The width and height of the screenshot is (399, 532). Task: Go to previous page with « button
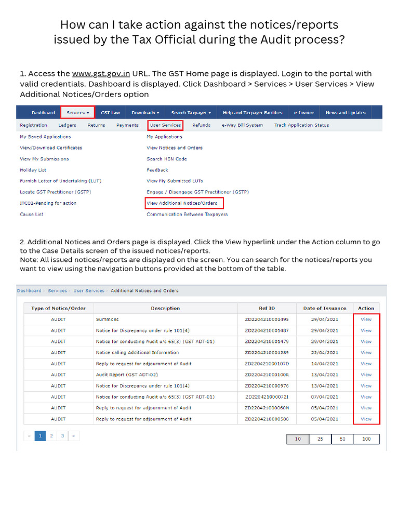(x=29, y=436)
